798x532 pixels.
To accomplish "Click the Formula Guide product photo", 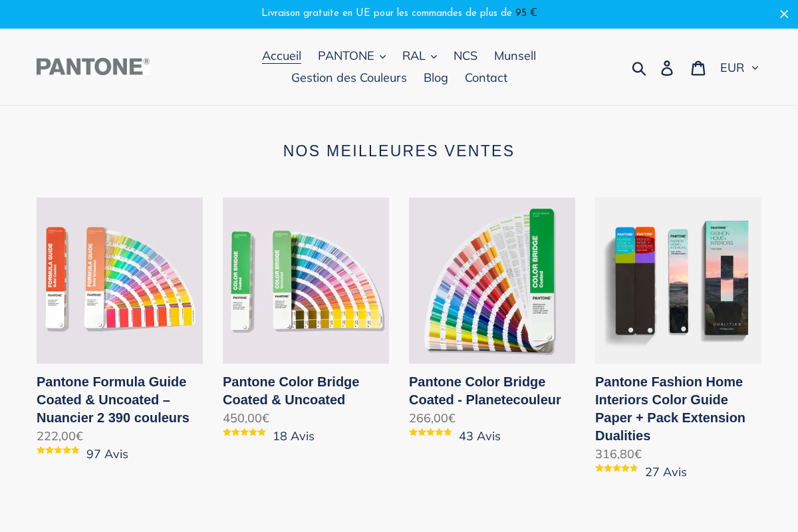I will point(120,280).
